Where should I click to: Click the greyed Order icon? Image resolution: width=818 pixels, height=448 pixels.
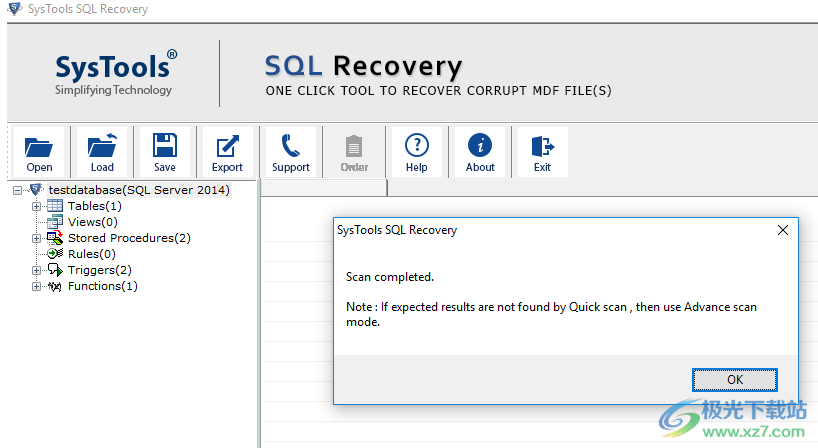pyautogui.click(x=354, y=152)
